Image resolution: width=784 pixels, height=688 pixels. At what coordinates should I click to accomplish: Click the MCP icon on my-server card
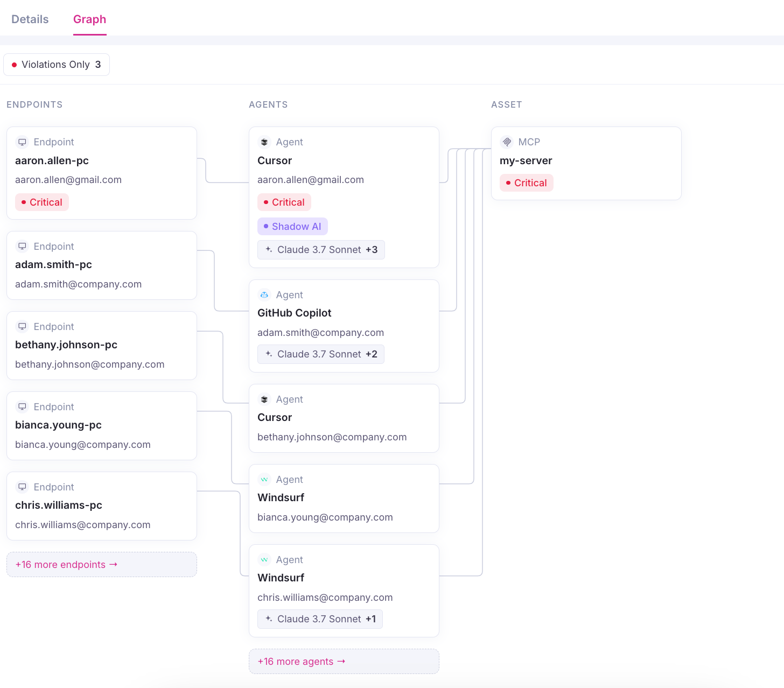click(x=507, y=142)
